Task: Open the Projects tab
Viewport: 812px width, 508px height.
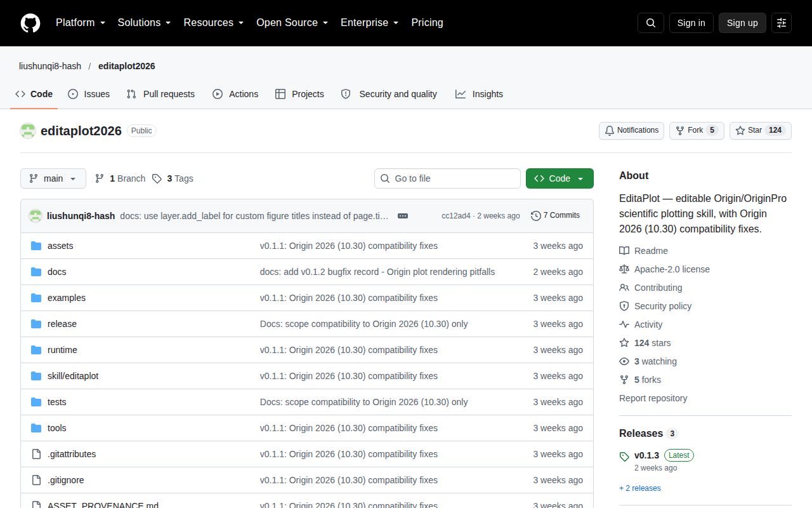Action: coord(299,94)
